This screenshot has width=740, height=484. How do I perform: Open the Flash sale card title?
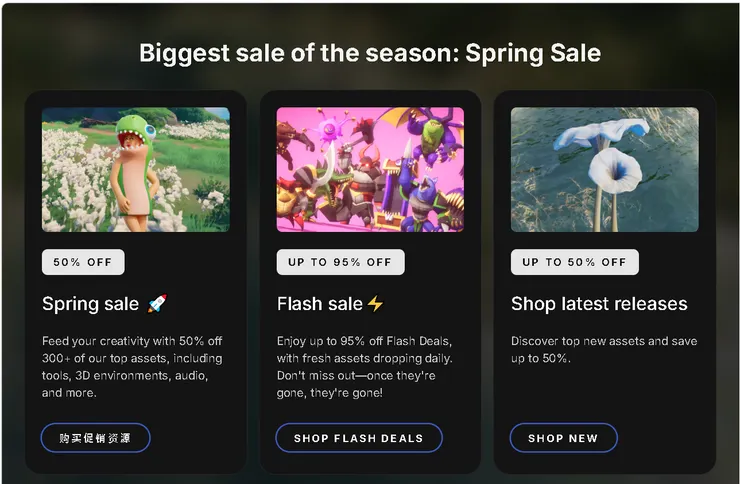tap(320, 303)
